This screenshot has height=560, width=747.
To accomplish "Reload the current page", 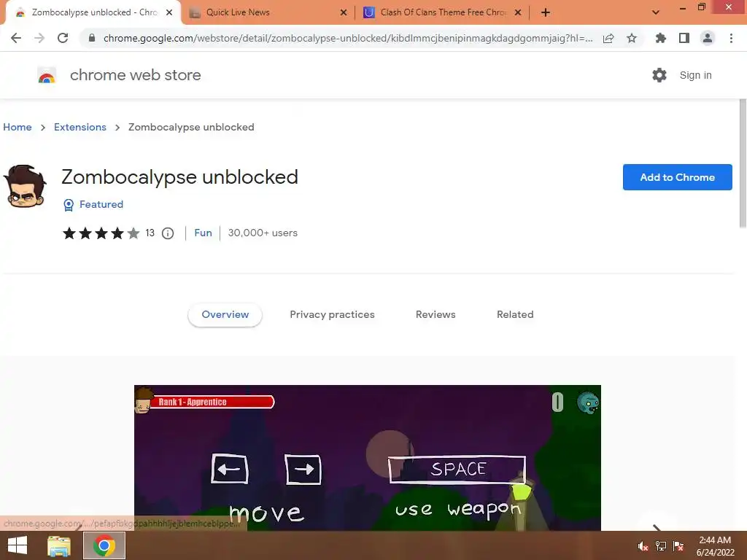I will click(x=63, y=38).
